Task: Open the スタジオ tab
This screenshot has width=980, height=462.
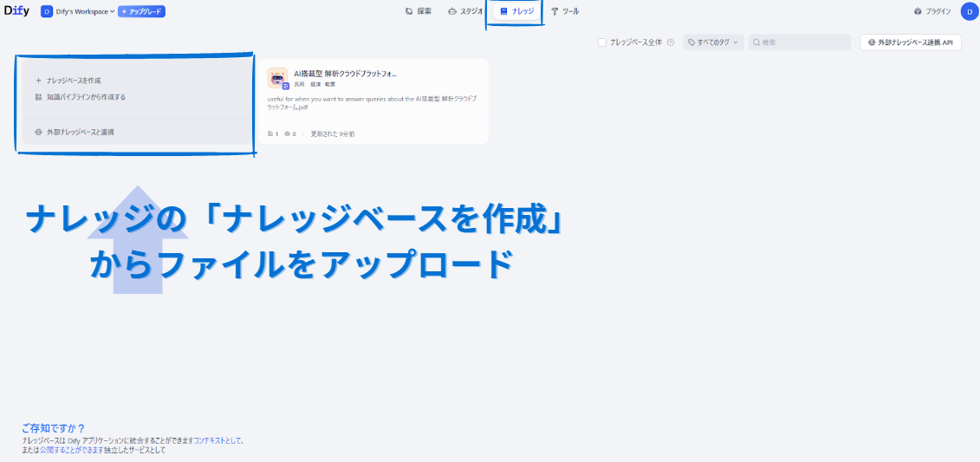Action: coord(465,11)
